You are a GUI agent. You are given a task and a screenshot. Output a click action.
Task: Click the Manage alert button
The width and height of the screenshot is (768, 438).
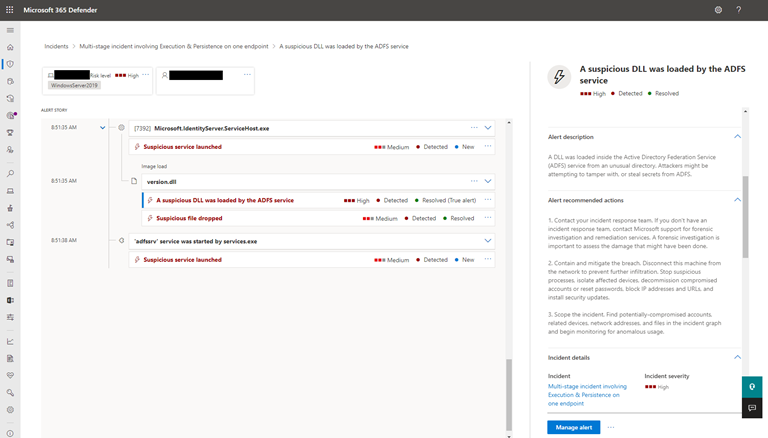573,427
